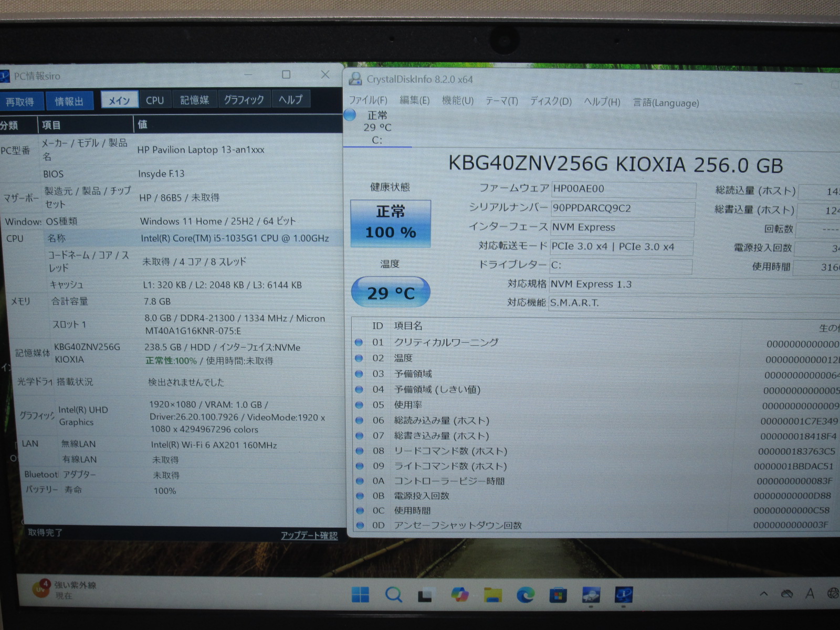Click the CrystalDiskInfo title bar icon
The height and width of the screenshot is (630, 840).
[x=355, y=79]
